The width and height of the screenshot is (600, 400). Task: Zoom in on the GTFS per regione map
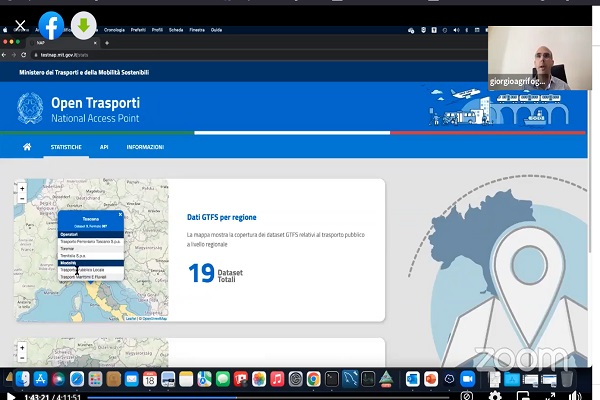click(x=22, y=188)
